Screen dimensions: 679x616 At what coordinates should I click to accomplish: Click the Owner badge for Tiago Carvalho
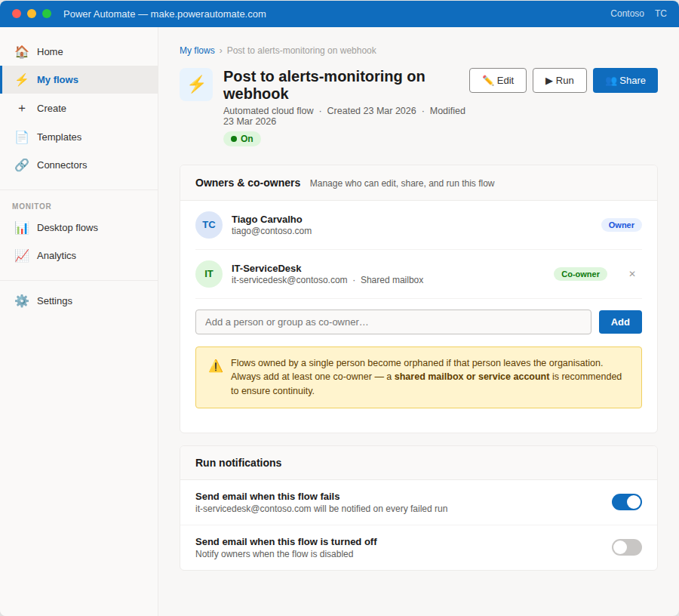(622, 225)
